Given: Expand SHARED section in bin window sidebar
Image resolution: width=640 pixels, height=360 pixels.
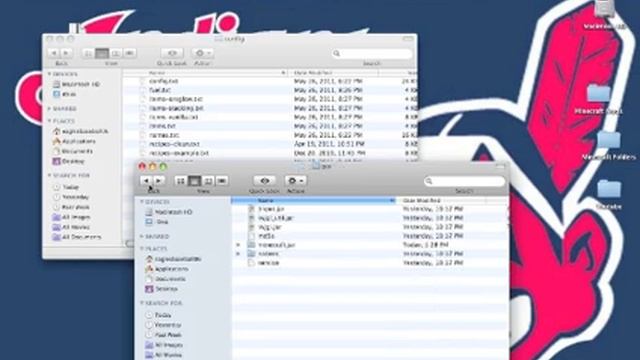Looking at the screenshot, I should 142,236.
